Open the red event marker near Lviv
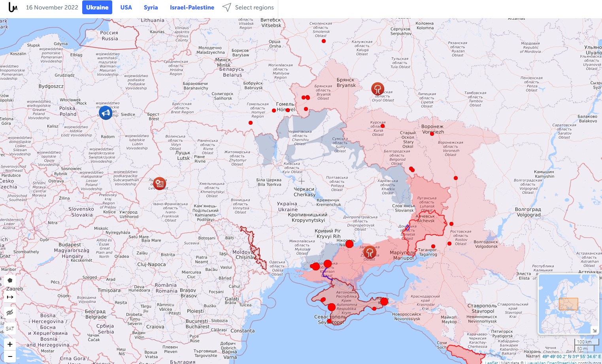The height and width of the screenshot is (364, 602). 159,183
